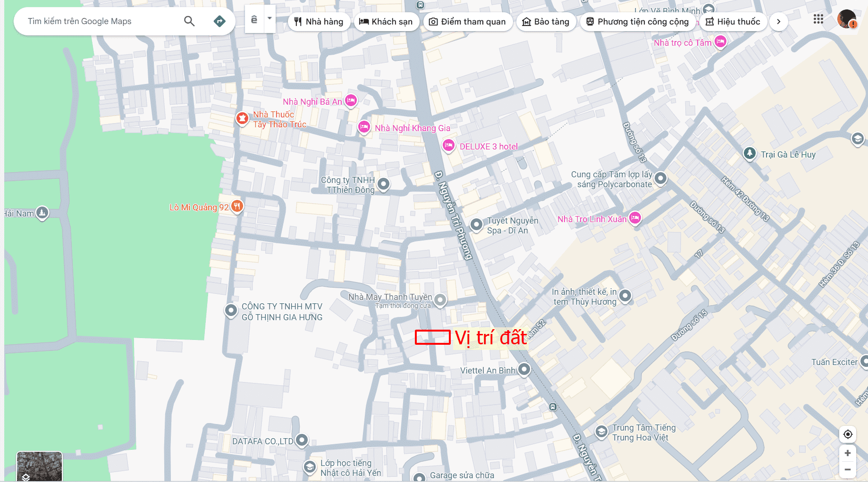The width and height of the screenshot is (868, 482).
Task: Select the Viettel An Bình marker
Action: point(524,369)
